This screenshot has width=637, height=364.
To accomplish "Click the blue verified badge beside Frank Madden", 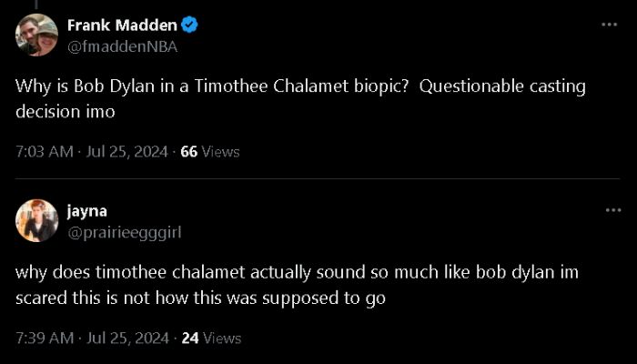I will (x=189, y=25).
